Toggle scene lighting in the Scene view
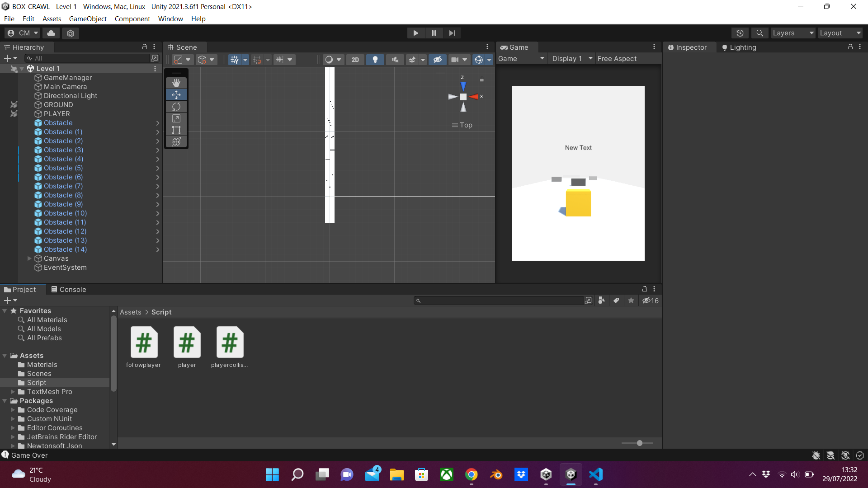868x488 pixels. [x=375, y=59]
